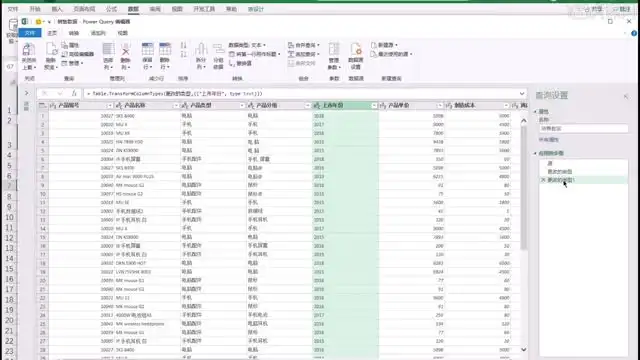Click the data type icon of the 产品名称 column

[x=119, y=106]
